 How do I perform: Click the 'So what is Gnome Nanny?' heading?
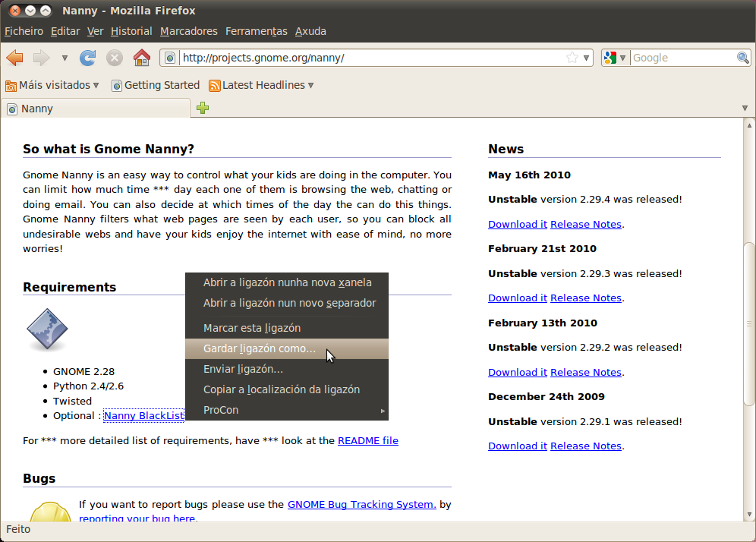point(109,149)
